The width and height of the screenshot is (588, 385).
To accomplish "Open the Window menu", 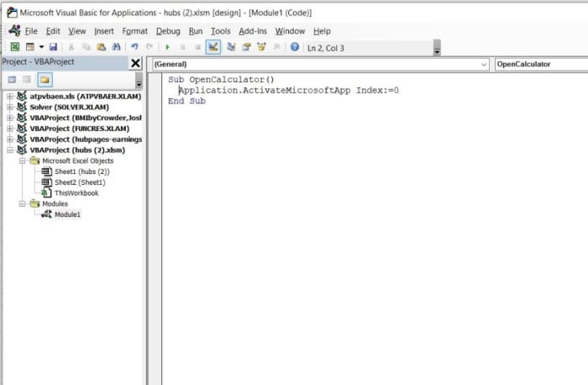I will coord(290,31).
